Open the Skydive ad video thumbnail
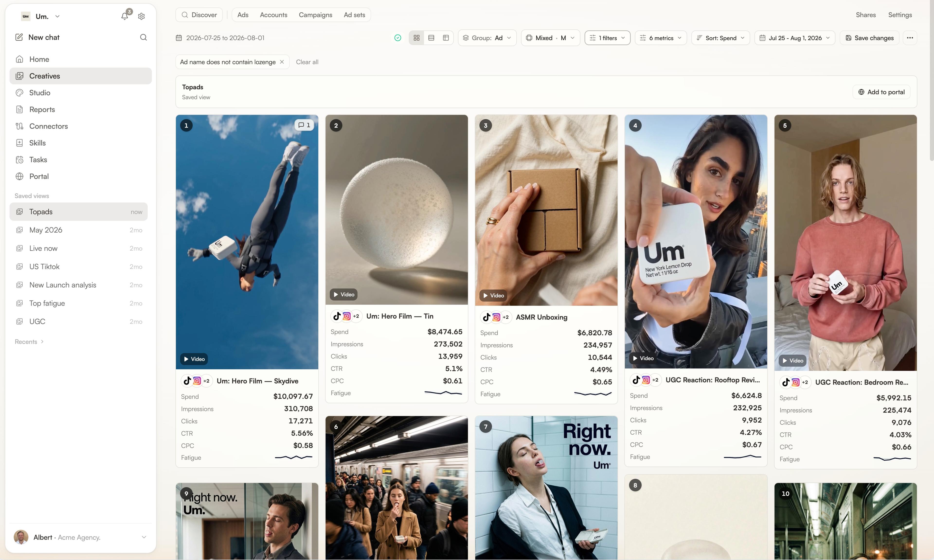Image resolution: width=934 pixels, height=560 pixels. coord(247,242)
